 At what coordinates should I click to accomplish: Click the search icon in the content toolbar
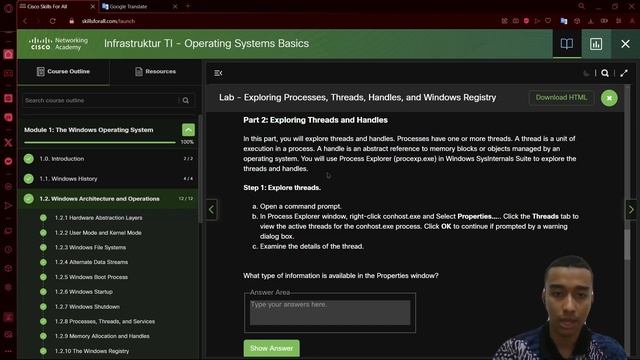click(605, 73)
